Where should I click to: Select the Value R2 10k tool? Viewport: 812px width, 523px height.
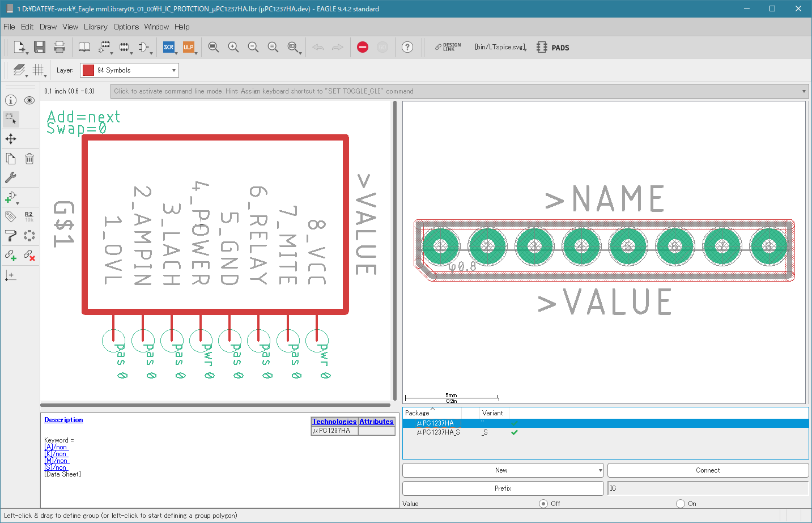pos(29,216)
